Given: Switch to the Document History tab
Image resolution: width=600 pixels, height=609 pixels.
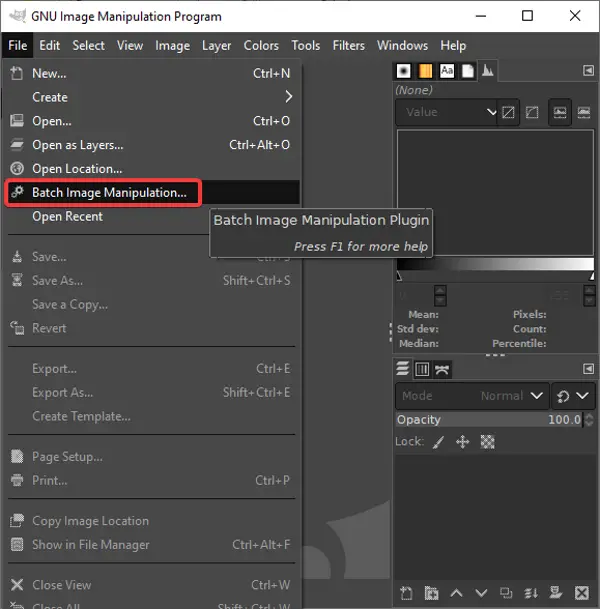Looking at the screenshot, I should coord(468,71).
